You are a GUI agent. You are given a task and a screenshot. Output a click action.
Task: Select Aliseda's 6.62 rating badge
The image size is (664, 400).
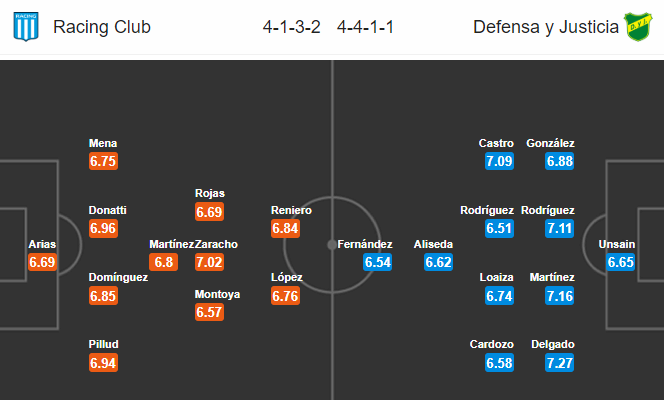[438, 262]
